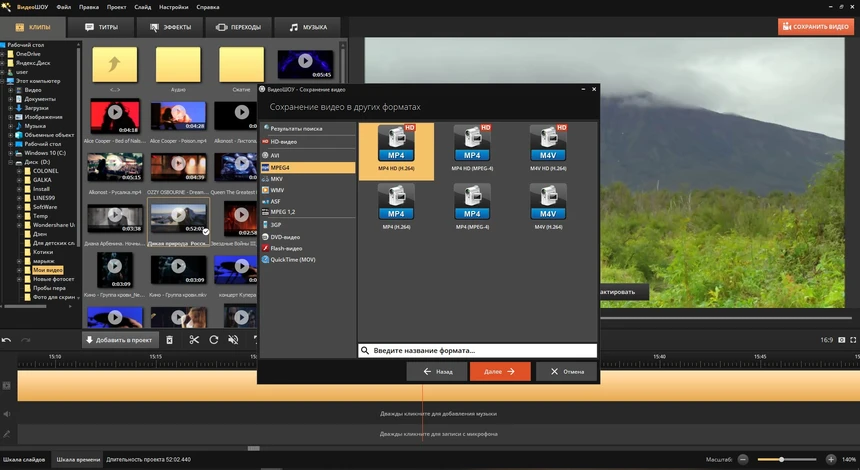Zoom in the timeline with the plus button
The width and height of the screenshot is (860, 470).
pos(831,459)
